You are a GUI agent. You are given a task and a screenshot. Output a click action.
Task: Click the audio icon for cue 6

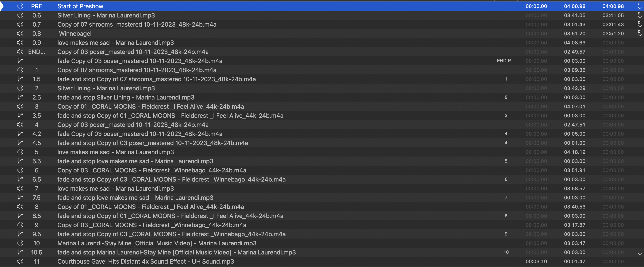20,170
